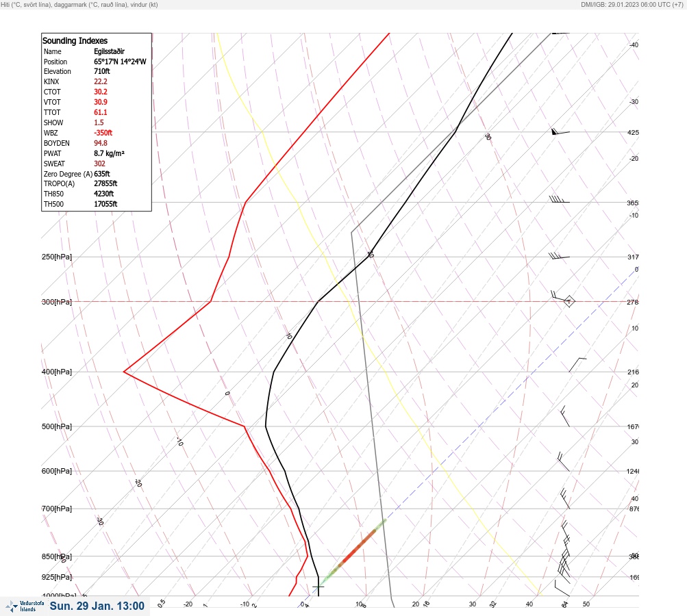
Task: Click the Elevation value 710ft
Action: coord(101,71)
